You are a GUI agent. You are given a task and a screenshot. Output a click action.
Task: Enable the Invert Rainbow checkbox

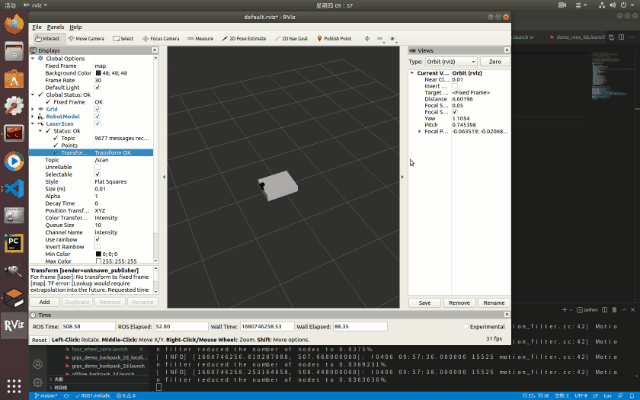tap(97, 247)
